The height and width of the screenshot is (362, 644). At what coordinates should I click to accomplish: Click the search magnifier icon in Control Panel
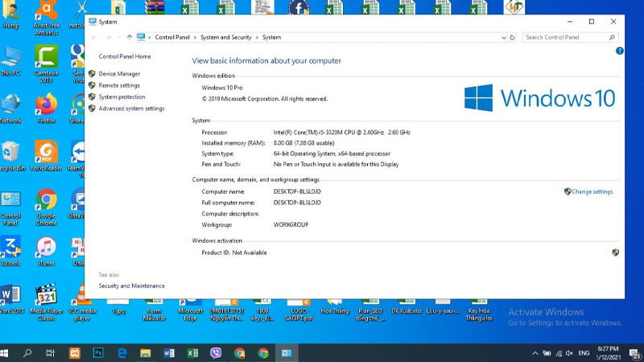click(612, 37)
